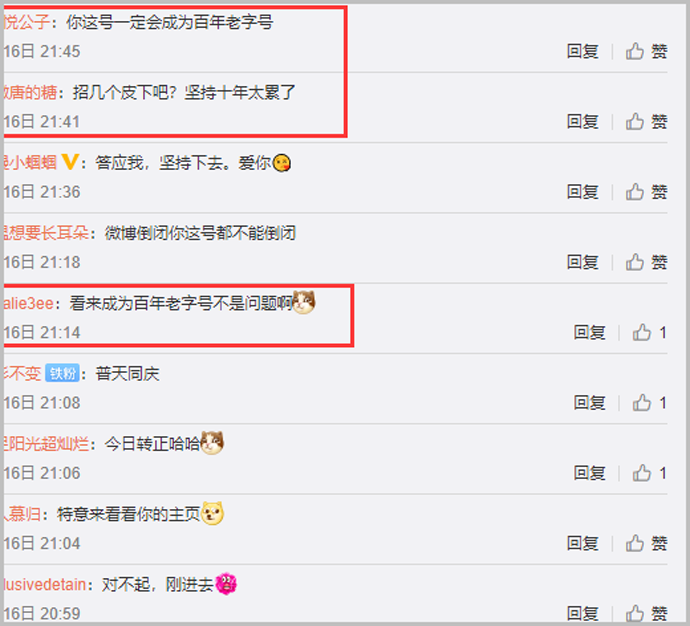
Task: Like the 特意来看看你的主页 comment
Action: 646,544
